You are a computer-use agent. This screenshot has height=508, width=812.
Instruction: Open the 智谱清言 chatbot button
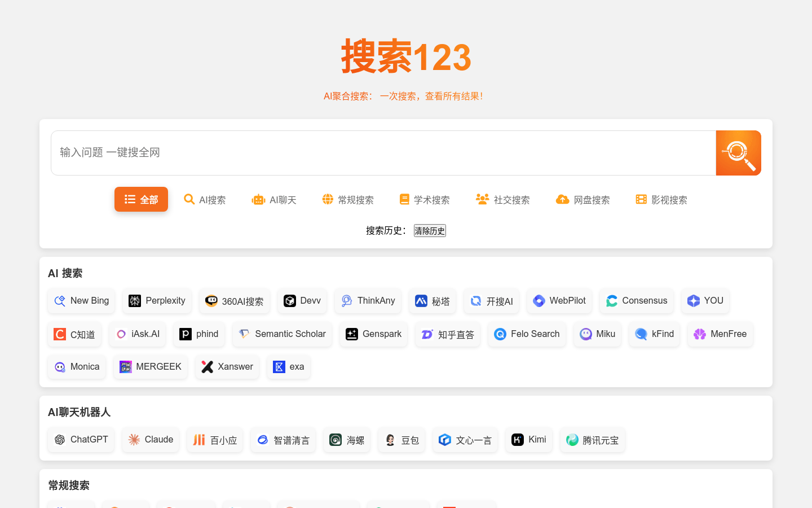(x=283, y=440)
